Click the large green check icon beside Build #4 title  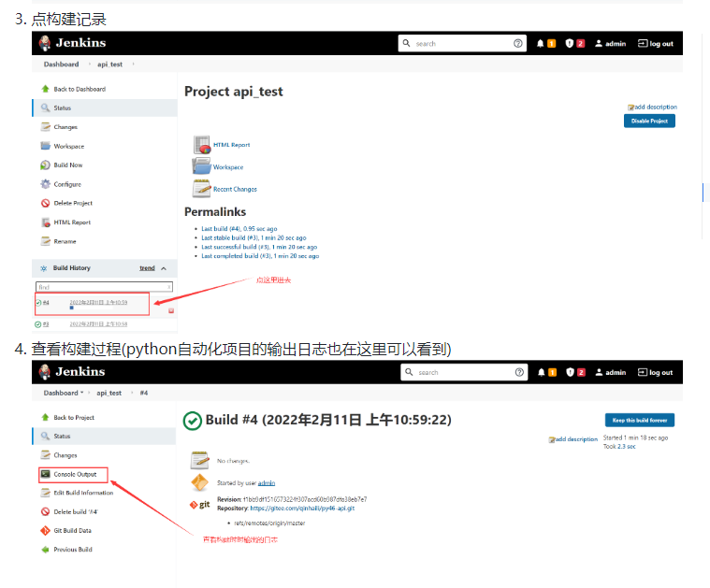tap(193, 421)
